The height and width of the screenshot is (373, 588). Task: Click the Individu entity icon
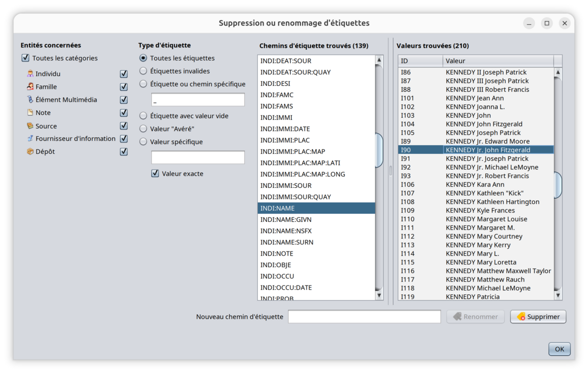click(x=30, y=74)
